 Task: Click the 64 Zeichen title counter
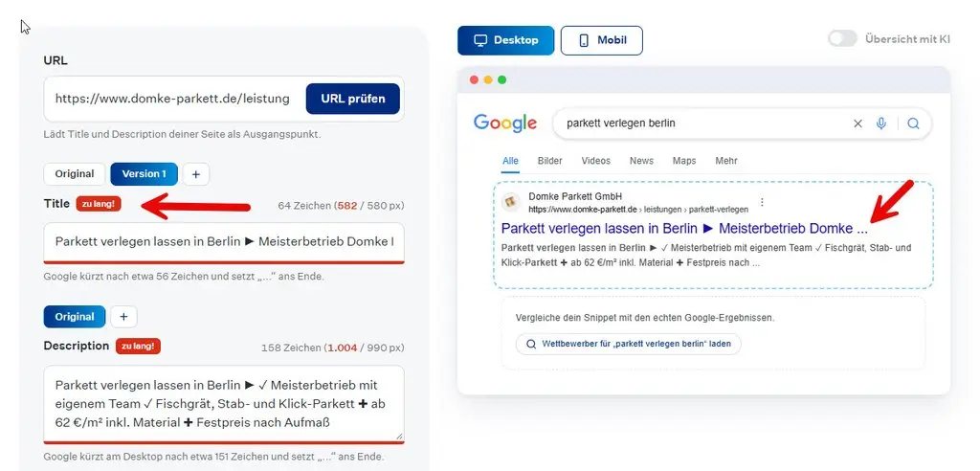pyautogui.click(x=341, y=205)
